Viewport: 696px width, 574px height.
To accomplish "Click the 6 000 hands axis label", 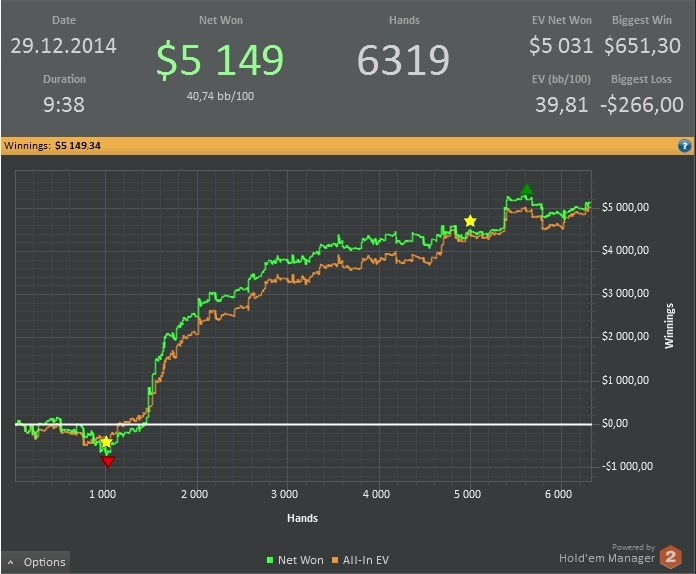I will pyautogui.click(x=558, y=494).
